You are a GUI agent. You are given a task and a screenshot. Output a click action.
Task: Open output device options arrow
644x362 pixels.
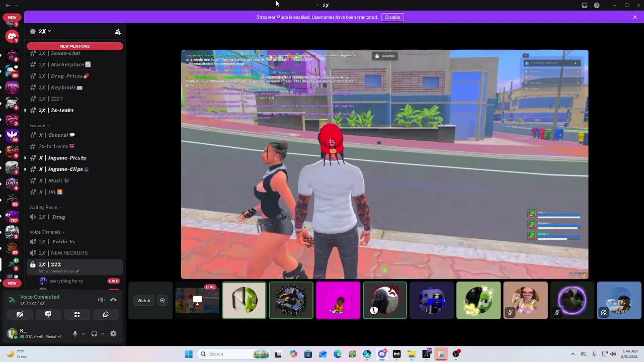pyautogui.click(x=102, y=333)
